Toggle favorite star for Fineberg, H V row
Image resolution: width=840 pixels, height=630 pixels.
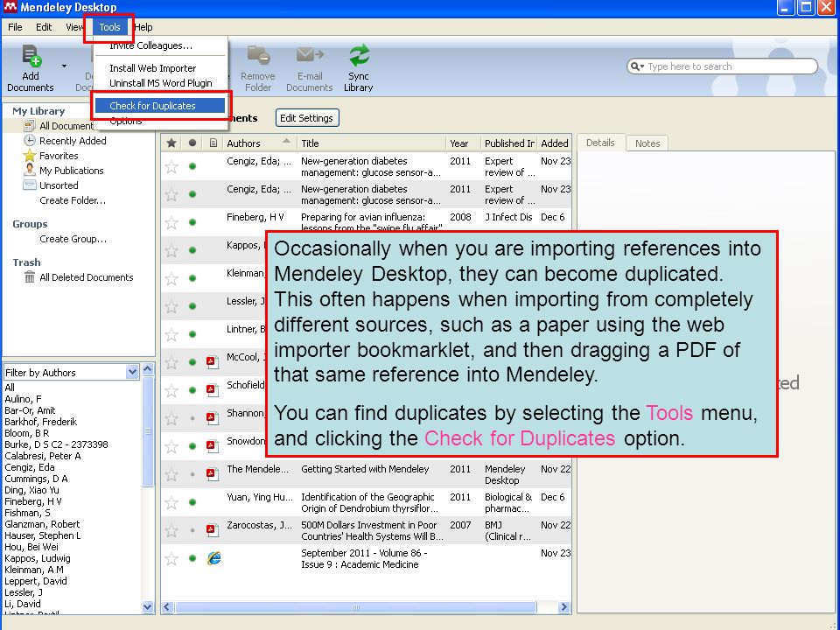[171, 223]
